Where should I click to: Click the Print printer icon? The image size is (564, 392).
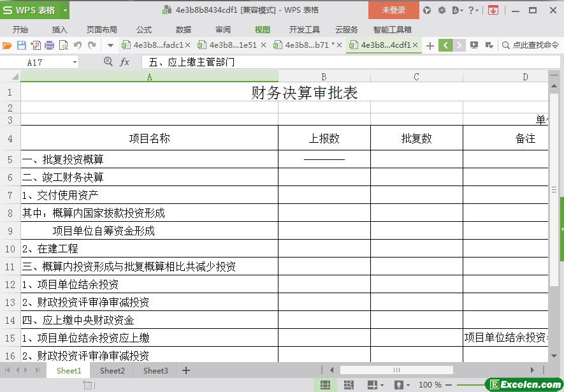(x=49, y=45)
